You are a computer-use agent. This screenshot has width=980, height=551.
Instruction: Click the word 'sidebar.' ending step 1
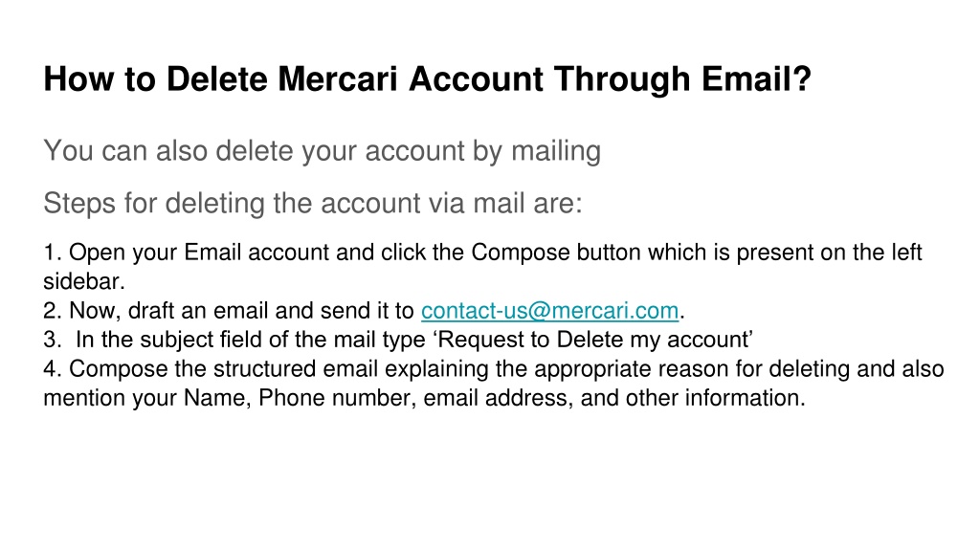[x=84, y=282]
